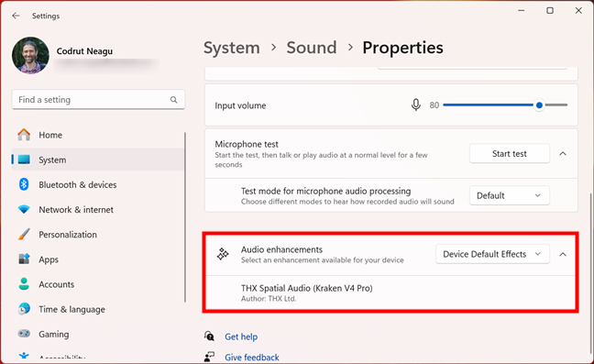Click the Bluetooth icon
594x364 pixels.
coord(24,184)
